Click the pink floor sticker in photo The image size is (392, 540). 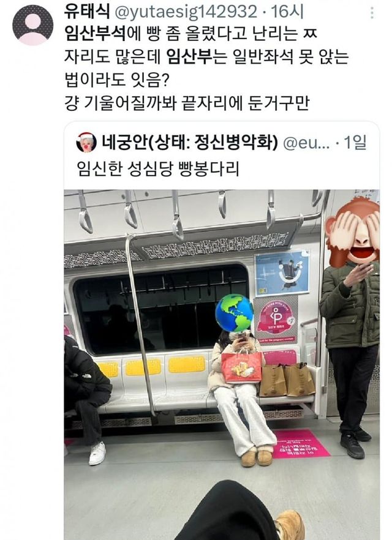[x=301, y=443]
